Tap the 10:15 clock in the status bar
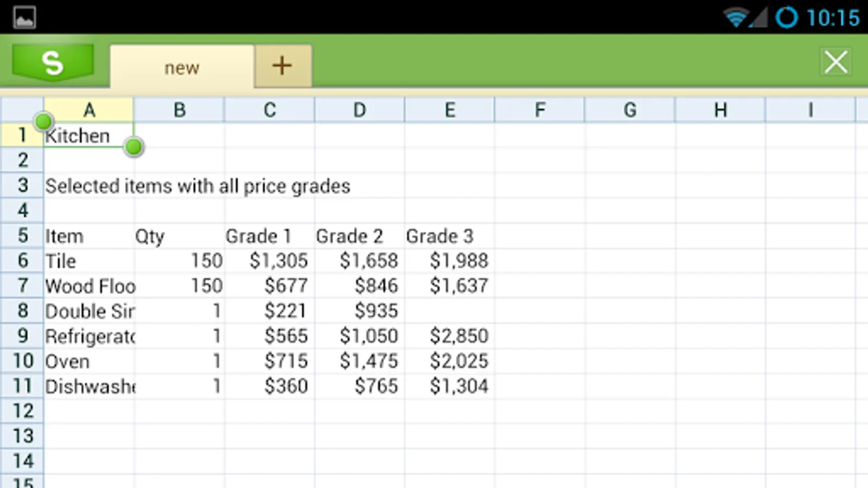Image resolution: width=868 pixels, height=488 pixels. click(x=833, y=18)
